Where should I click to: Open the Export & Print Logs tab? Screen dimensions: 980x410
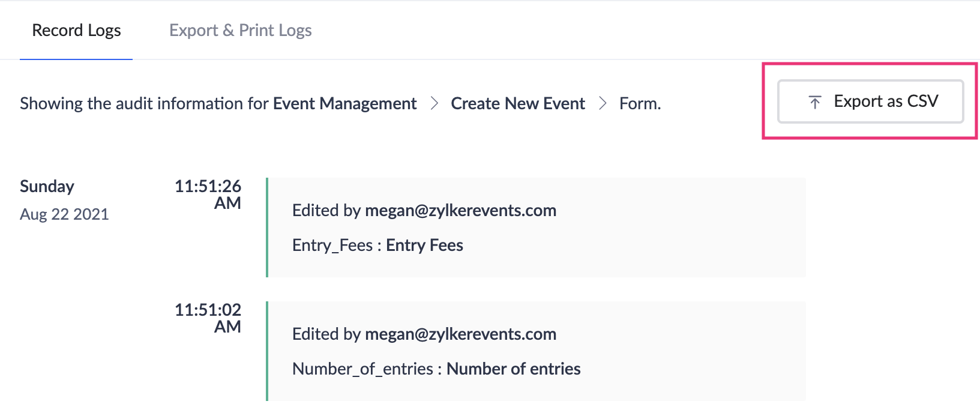pos(240,31)
